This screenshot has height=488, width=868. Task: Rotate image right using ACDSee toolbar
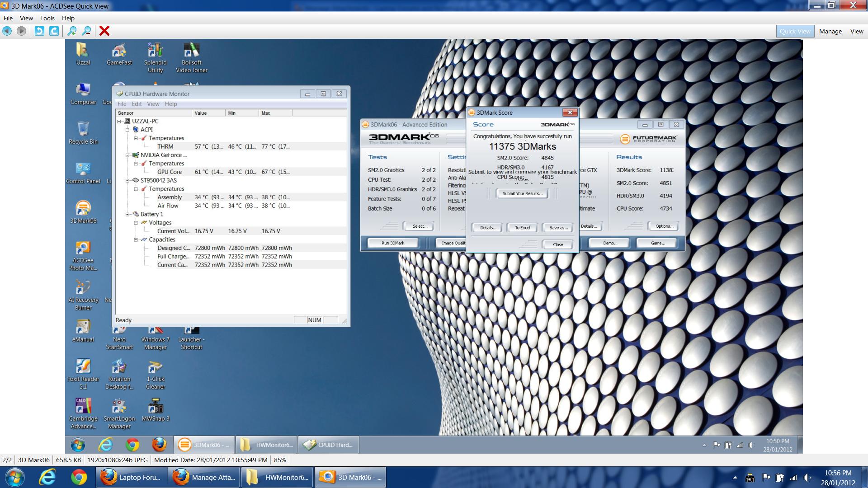click(x=54, y=31)
